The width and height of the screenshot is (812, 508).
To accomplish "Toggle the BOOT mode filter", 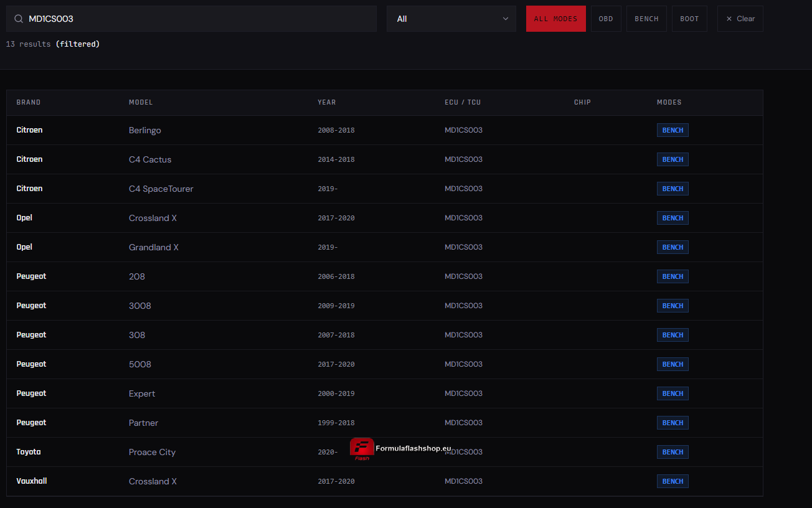I will pyautogui.click(x=689, y=19).
